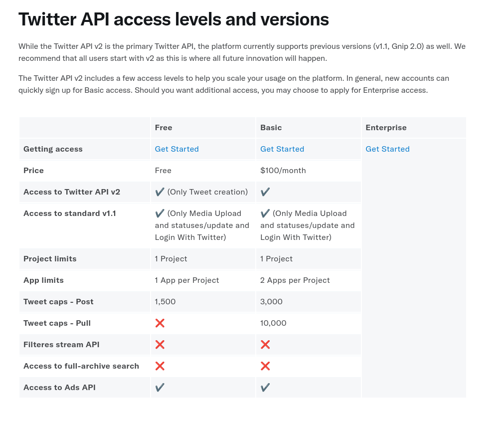Click the Basic red cross for Filteres stream API
The image size is (504, 427).
coord(265,345)
